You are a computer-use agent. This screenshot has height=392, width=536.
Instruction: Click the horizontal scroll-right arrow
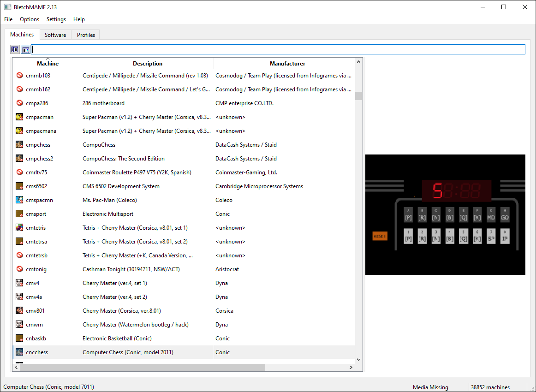point(351,368)
